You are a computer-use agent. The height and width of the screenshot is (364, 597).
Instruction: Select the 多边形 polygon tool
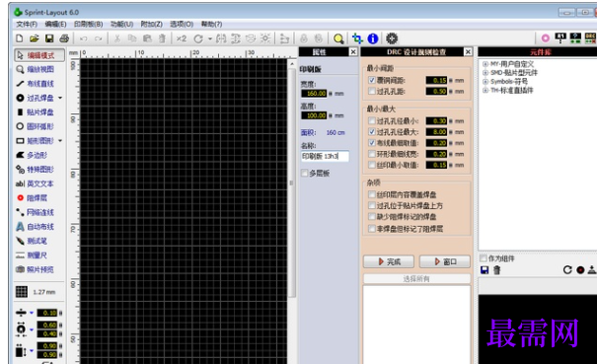(32, 155)
